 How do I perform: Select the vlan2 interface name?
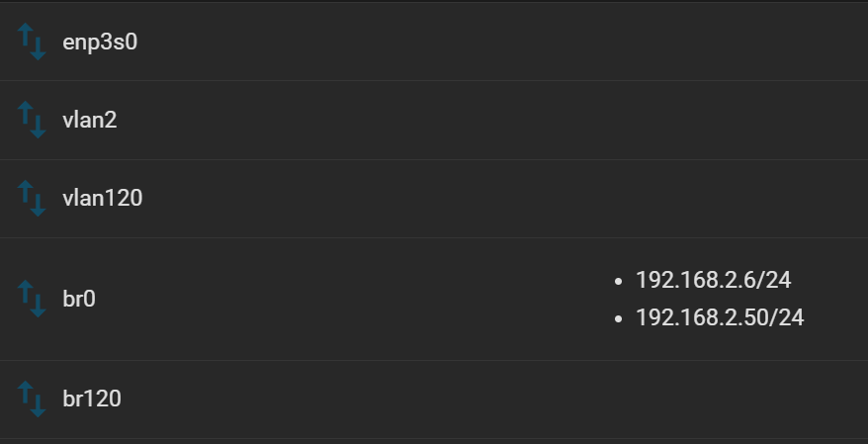90,120
